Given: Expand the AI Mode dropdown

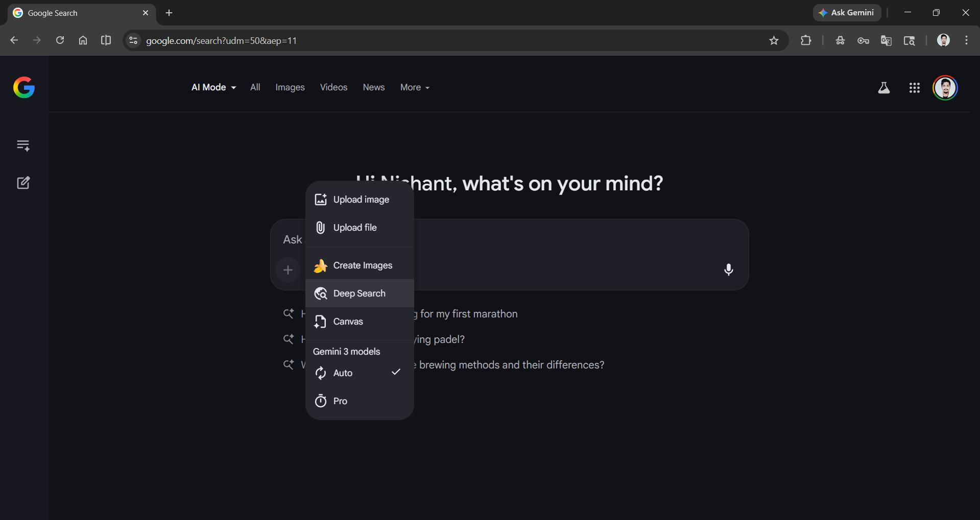Looking at the screenshot, I should [213, 87].
